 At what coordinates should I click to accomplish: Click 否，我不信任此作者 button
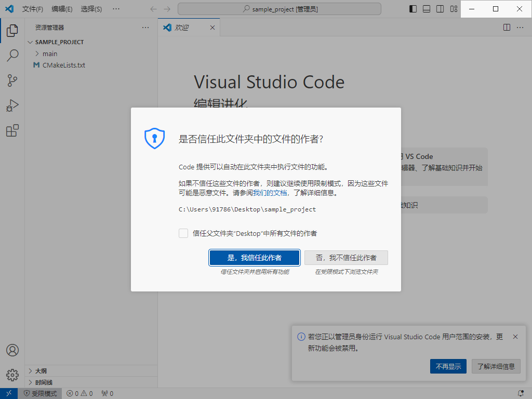(x=346, y=258)
